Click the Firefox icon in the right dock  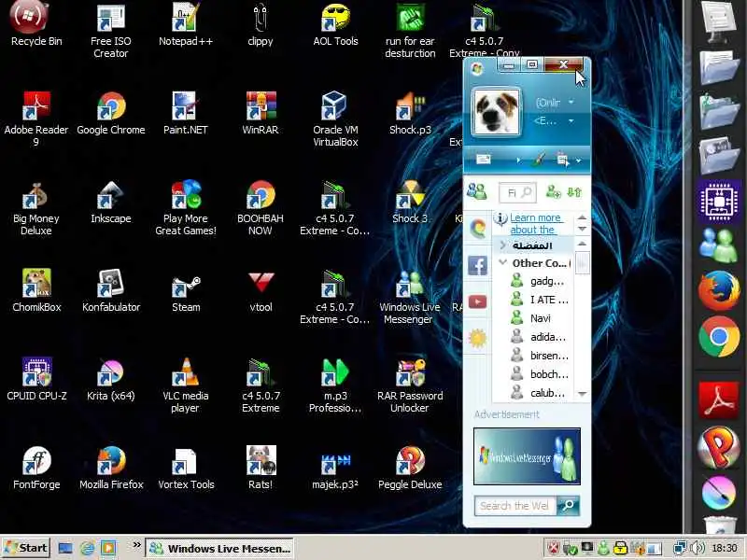[719, 289]
